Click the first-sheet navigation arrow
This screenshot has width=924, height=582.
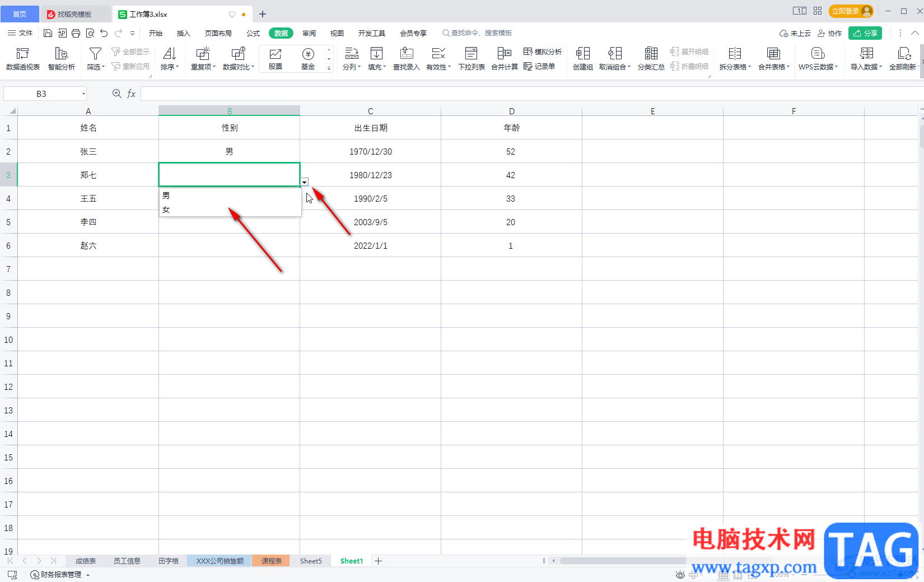(x=11, y=561)
